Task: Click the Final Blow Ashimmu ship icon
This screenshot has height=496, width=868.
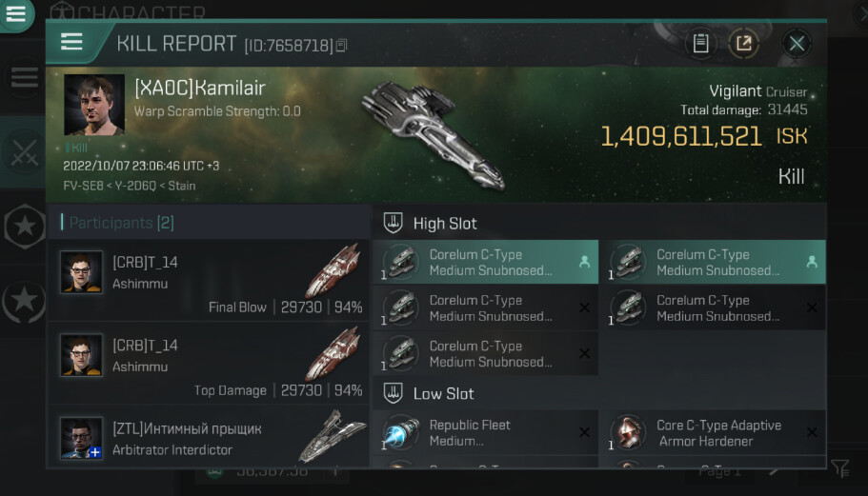Action: tap(333, 269)
